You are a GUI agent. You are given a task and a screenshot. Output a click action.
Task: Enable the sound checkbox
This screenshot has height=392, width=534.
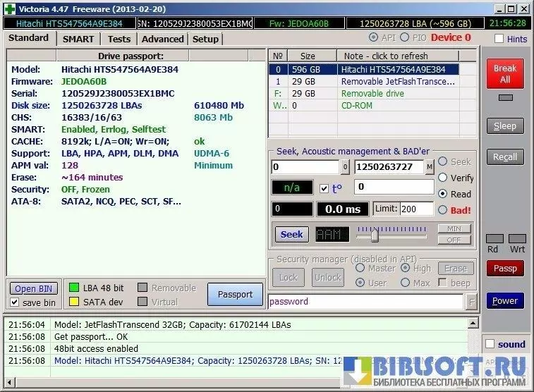491,344
